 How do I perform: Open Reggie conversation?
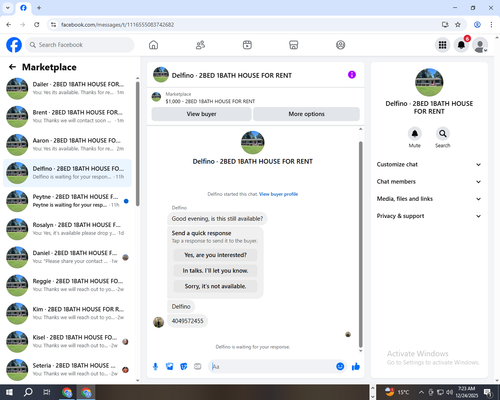[67, 285]
